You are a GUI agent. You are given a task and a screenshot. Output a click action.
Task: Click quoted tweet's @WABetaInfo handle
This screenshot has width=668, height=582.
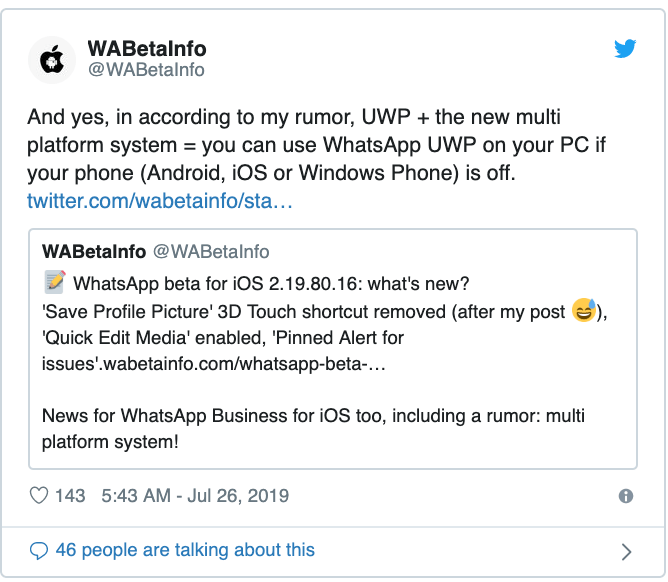pyautogui.click(x=211, y=252)
